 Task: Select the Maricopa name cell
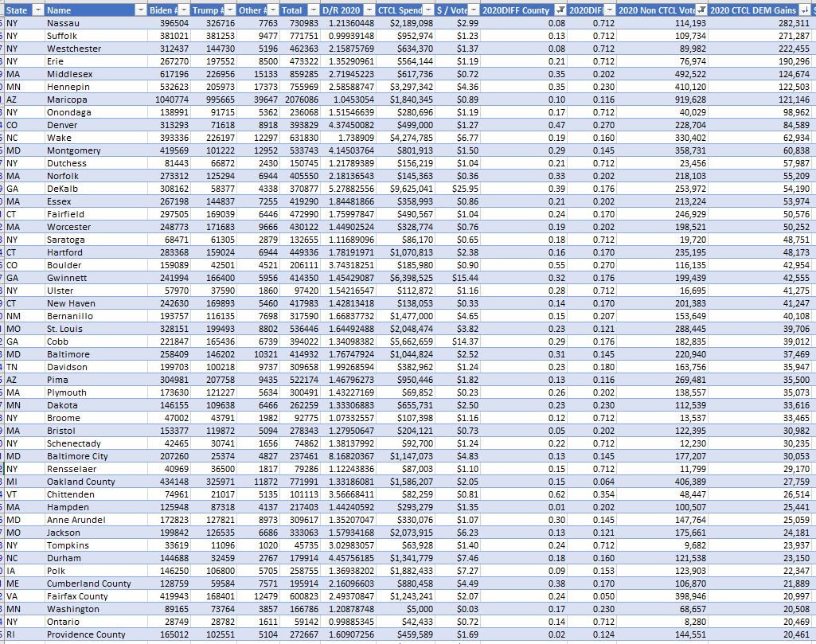coord(96,100)
